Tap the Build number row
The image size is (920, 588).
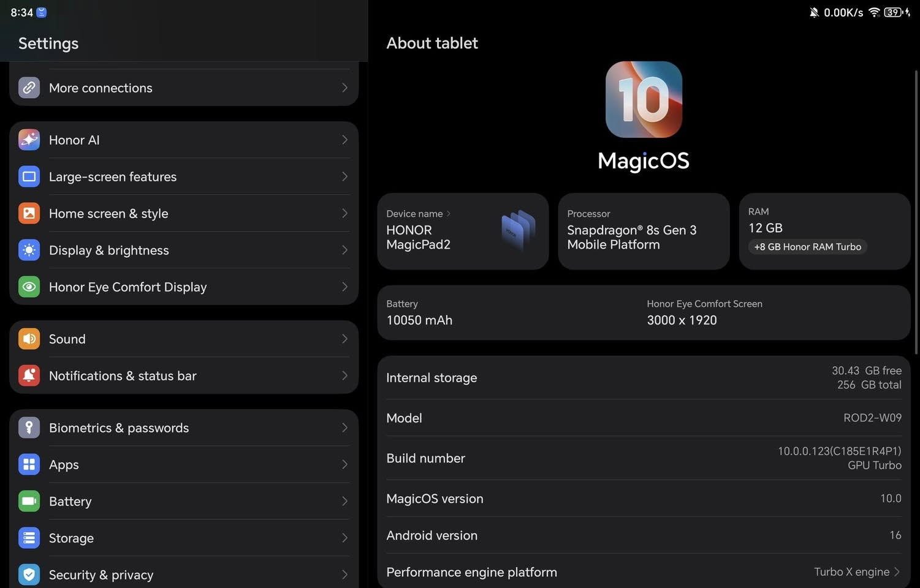pos(644,458)
